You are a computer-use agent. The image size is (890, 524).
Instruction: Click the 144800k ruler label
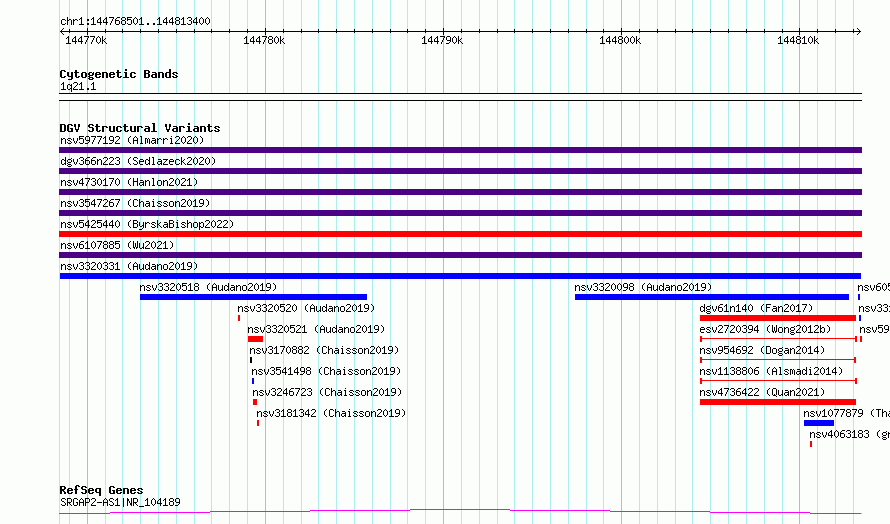(x=620, y=40)
